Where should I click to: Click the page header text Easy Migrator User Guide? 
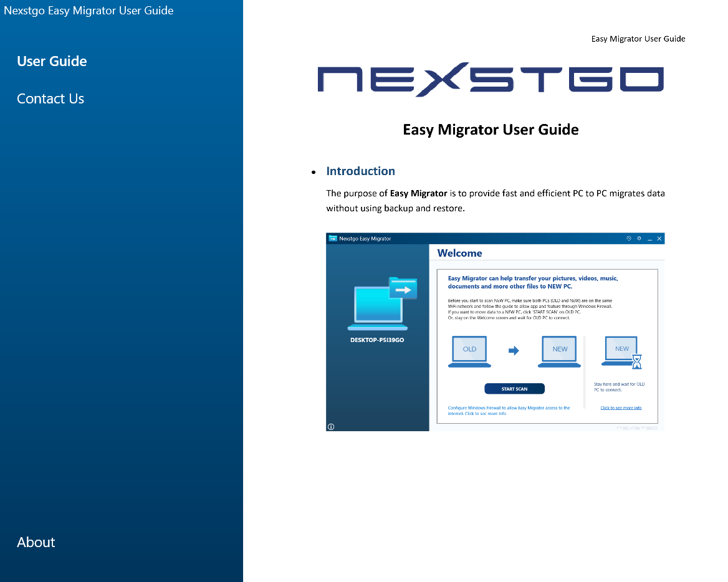pyautogui.click(x=638, y=39)
